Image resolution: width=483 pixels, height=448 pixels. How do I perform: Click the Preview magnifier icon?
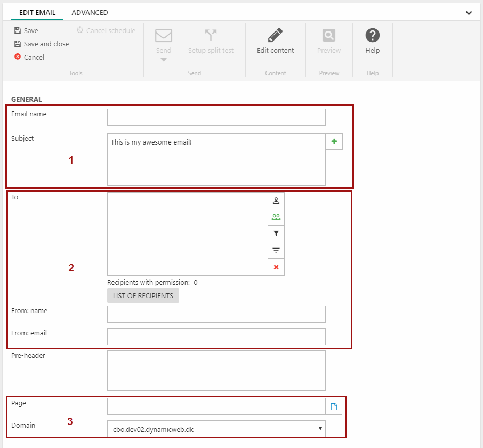[329, 36]
